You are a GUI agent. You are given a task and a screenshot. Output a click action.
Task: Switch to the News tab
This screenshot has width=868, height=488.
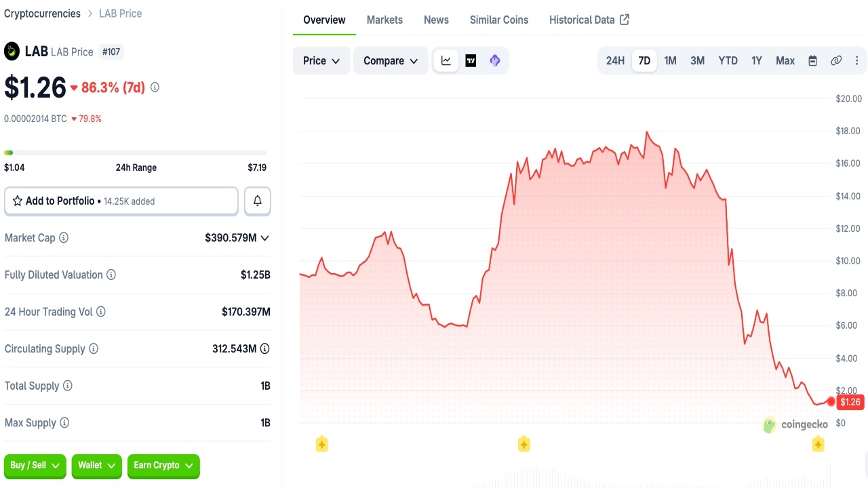point(436,20)
